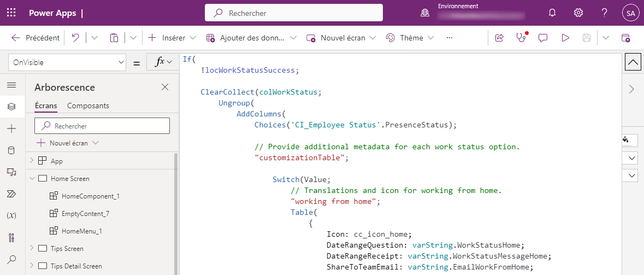The width and height of the screenshot is (644, 275).
Task: Click the fill color paint bucket swatch
Action: [626, 140]
